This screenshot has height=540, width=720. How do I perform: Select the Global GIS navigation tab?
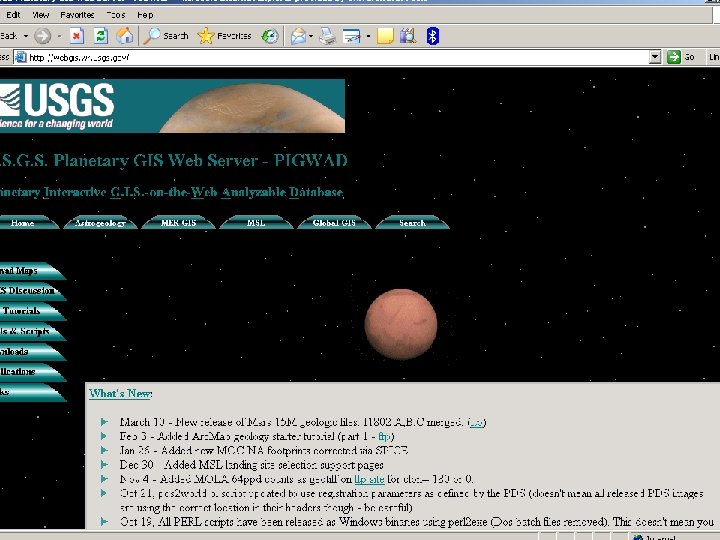[x=334, y=222]
